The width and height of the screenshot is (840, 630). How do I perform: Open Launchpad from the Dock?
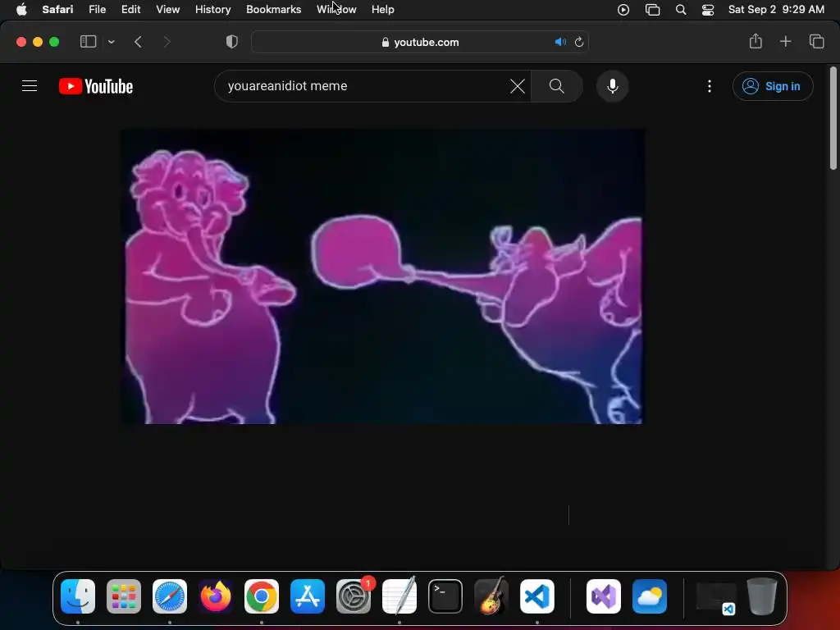(x=124, y=596)
